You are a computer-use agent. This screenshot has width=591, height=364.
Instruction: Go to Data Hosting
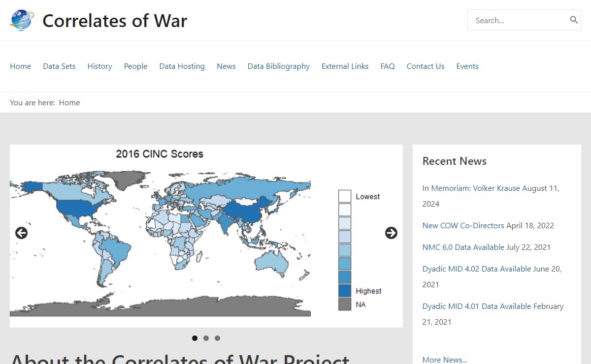(182, 66)
